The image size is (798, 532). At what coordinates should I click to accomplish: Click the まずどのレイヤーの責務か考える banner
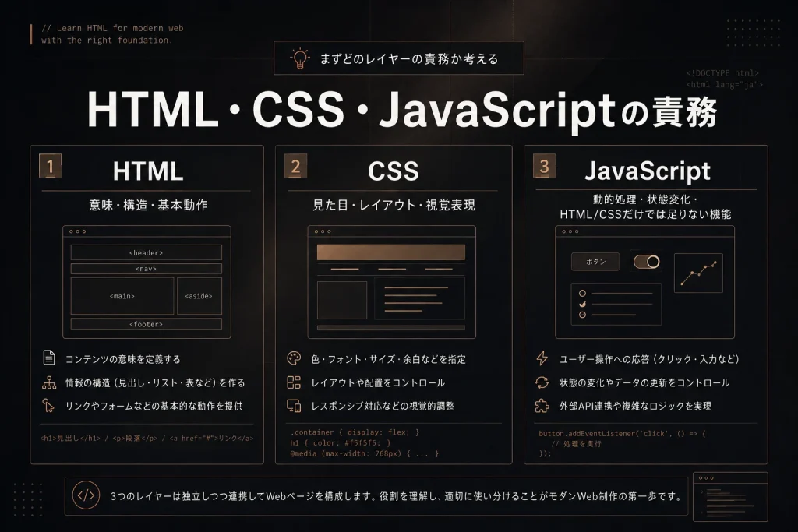pos(399,58)
